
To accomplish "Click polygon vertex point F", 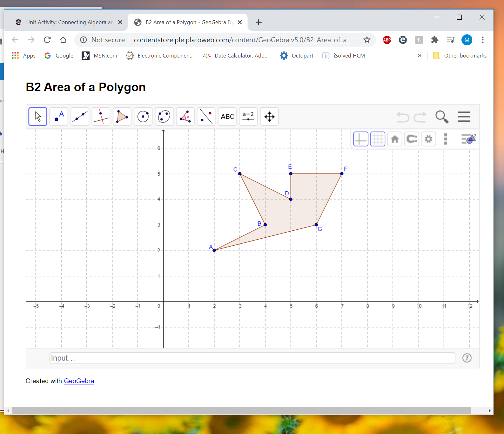I will click(342, 174).
